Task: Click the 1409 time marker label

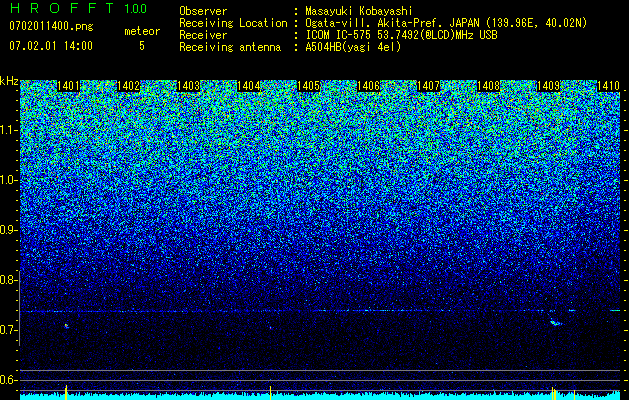Action: click(548, 86)
